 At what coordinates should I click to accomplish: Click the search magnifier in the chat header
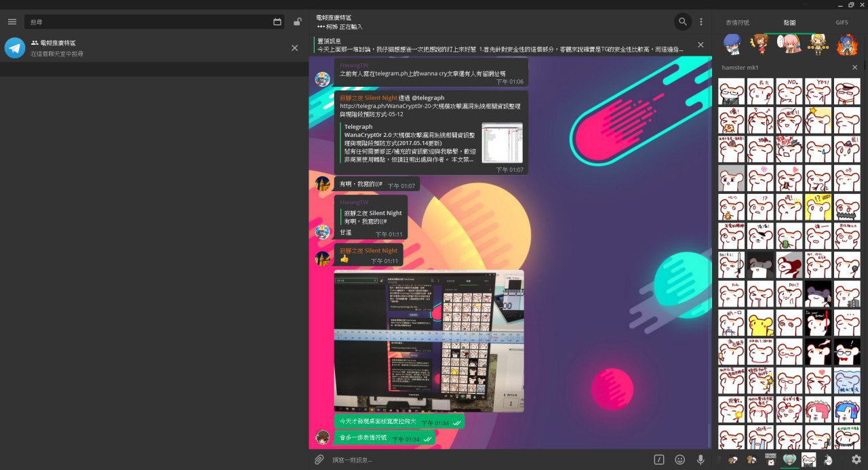(682, 22)
